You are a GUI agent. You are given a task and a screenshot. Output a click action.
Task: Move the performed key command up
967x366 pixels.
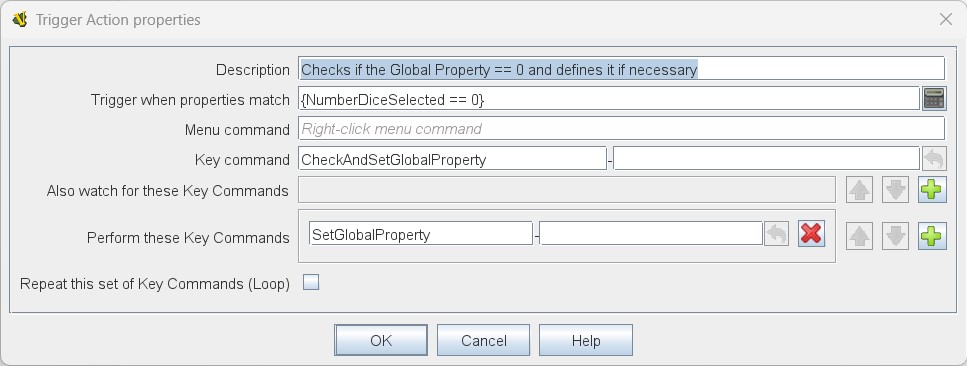(x=859, y=236)
